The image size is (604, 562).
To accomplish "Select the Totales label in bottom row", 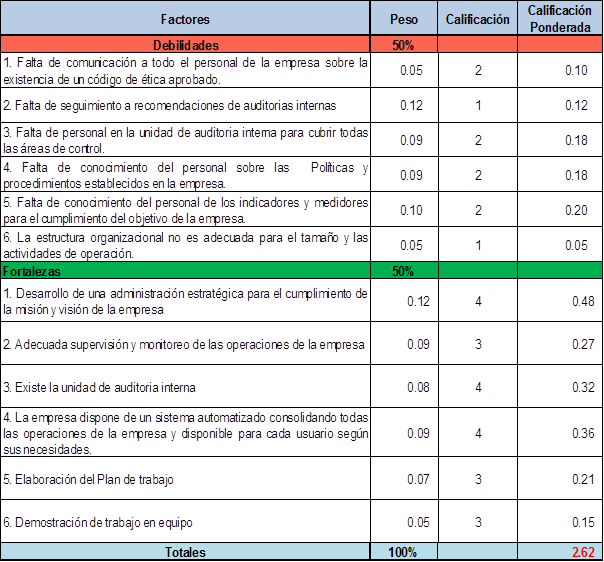I will pyautogui.click(x=185, y=552).
